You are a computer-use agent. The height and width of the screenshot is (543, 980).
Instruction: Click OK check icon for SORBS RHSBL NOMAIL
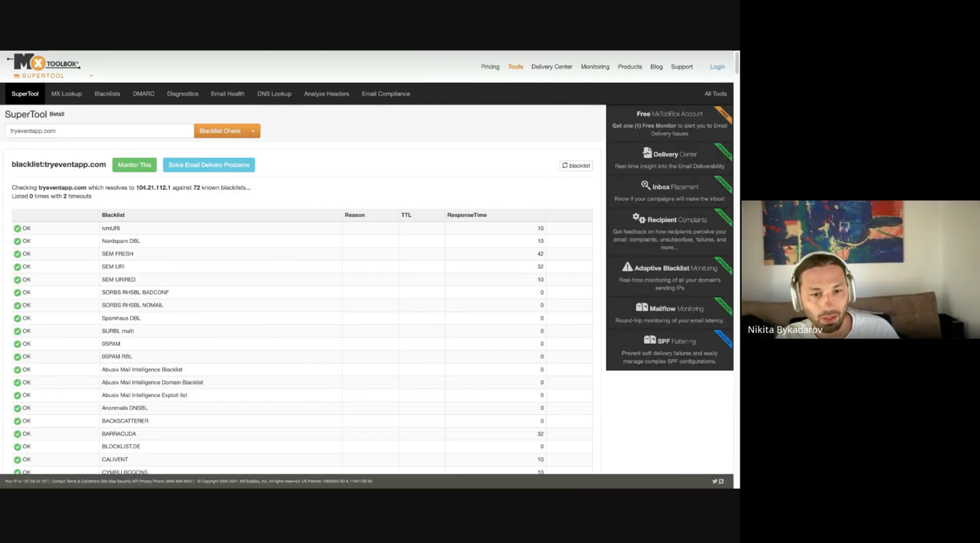pos(17,305)
